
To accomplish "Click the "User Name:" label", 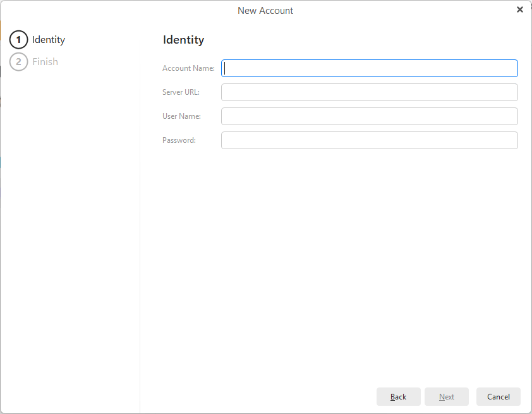I will (181, 116).
